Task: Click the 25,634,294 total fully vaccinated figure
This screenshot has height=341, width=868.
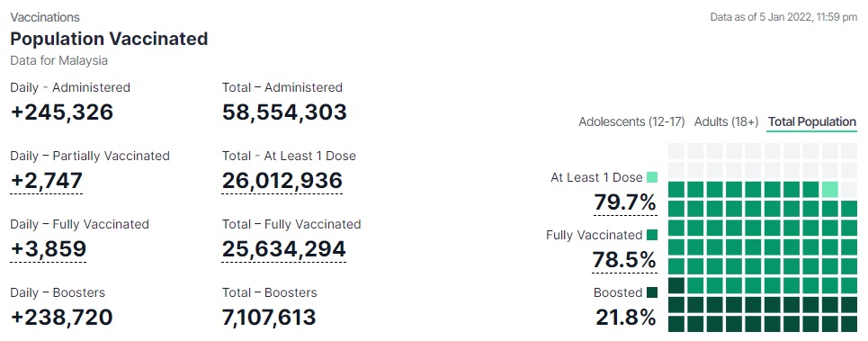Action: tap(284, 249)
